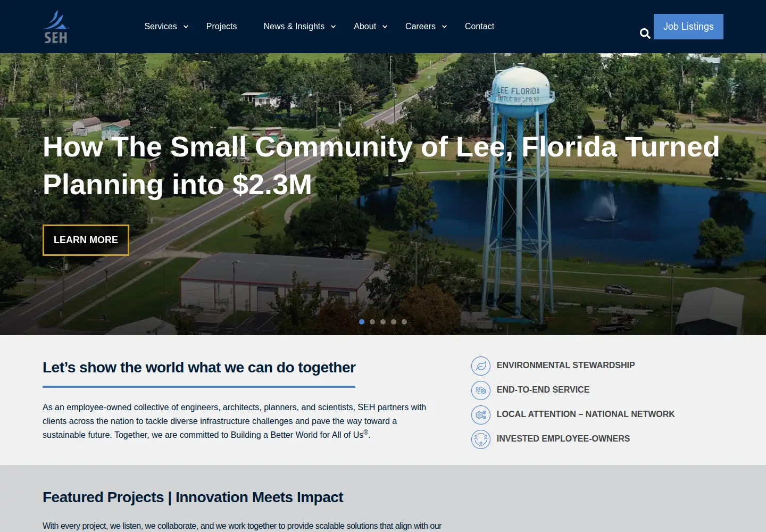The height and width of the screenshot is (532, 766).
Task: Click 'Let's show the world' heading
Action: [x=199, y=368]
